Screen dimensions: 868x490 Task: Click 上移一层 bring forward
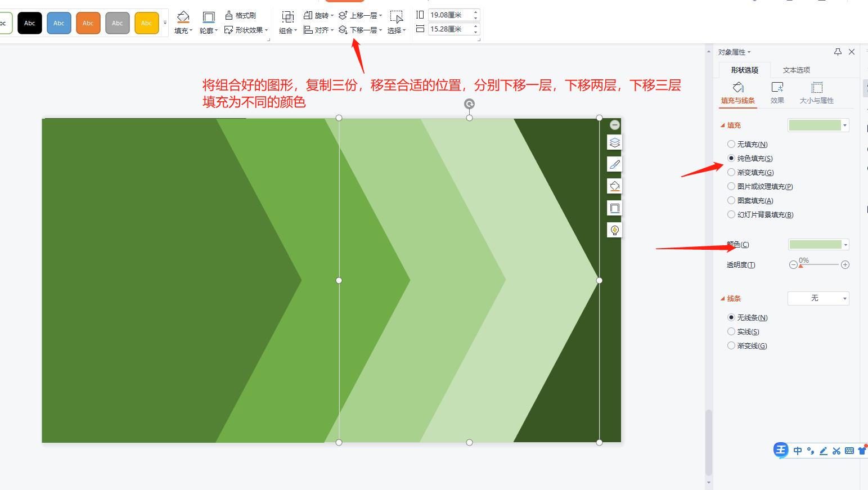(358, 15)
